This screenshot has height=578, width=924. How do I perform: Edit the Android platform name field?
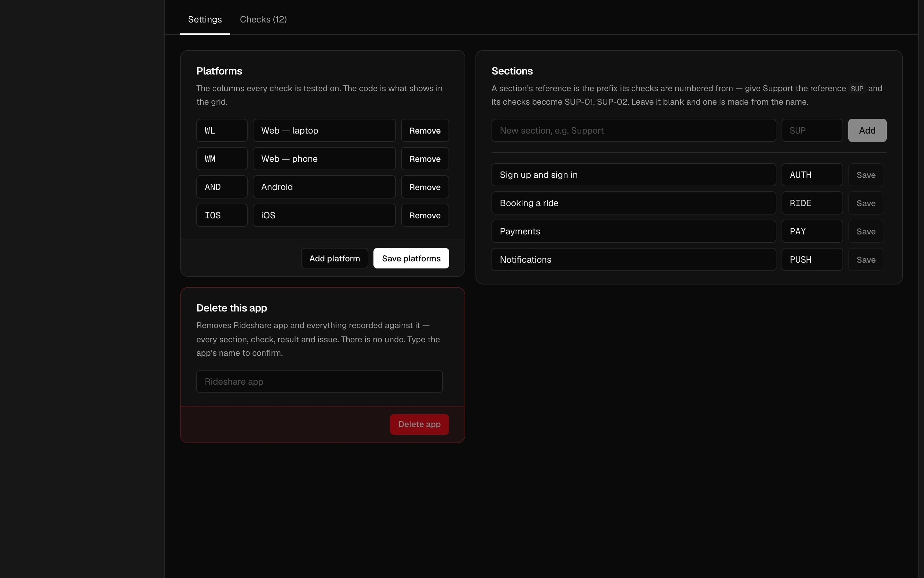point(324,187)
